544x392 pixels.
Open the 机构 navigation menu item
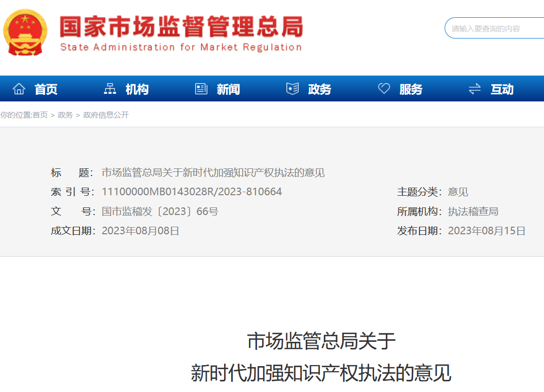click(137, 90)
